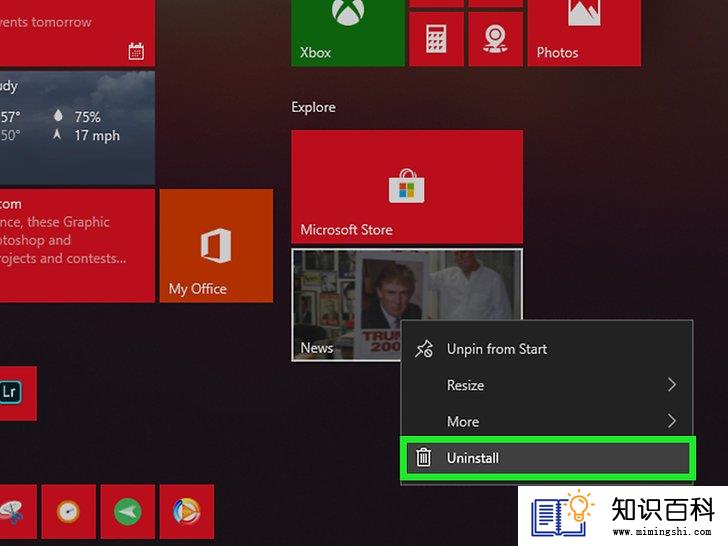Select the More menu entry

pos(546,422)
